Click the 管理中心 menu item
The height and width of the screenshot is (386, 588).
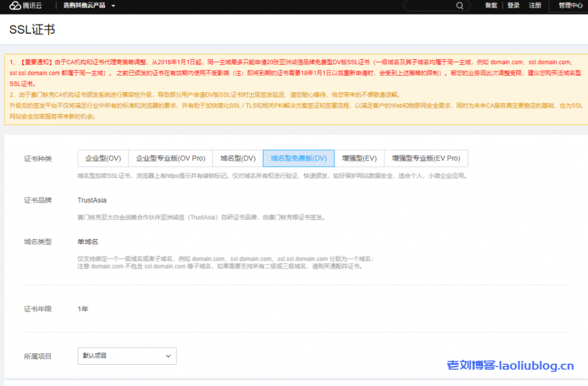coord(570,6)
